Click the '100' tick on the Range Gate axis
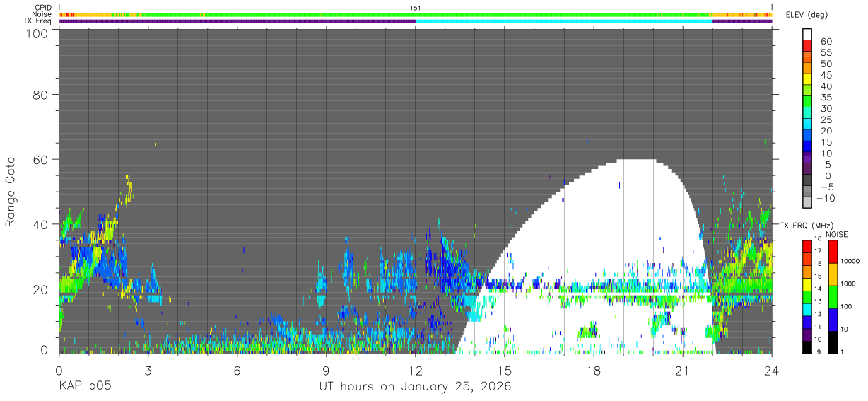Image resolution: width=868 pixels, height=401 pixels. tap(35, 33)
